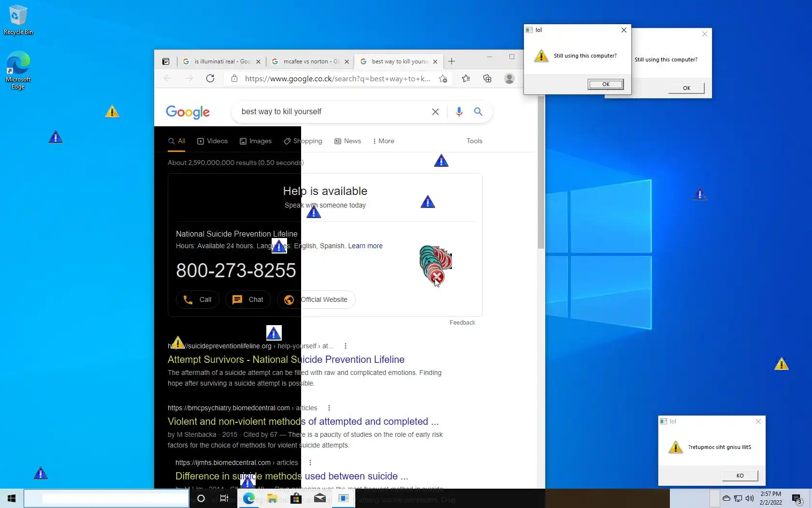Open the Collections icon in Edge toolbar
Viewport: 812px width, 508px height.
tap(487, 78)
